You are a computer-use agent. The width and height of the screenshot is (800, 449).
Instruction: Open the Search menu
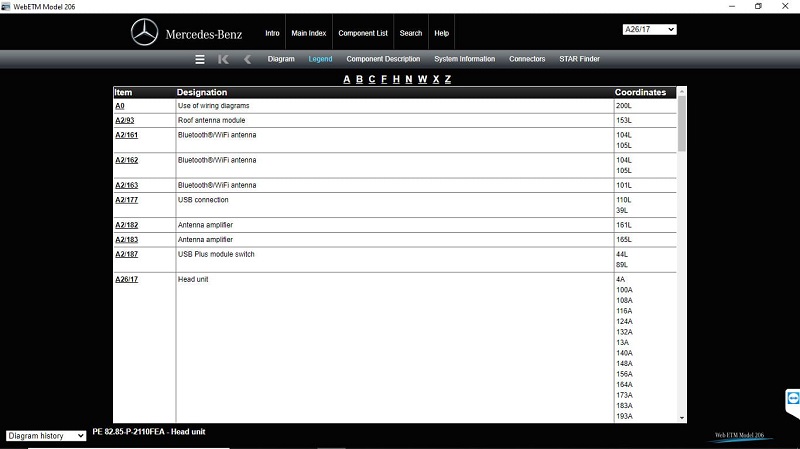[x=411, y=33]
